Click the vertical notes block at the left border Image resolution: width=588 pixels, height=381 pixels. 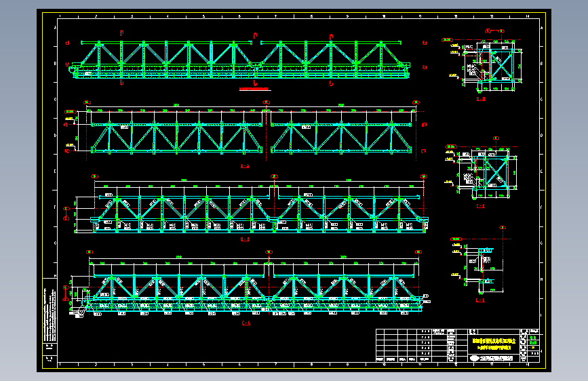pyautogui.click(x=50, y=315)
